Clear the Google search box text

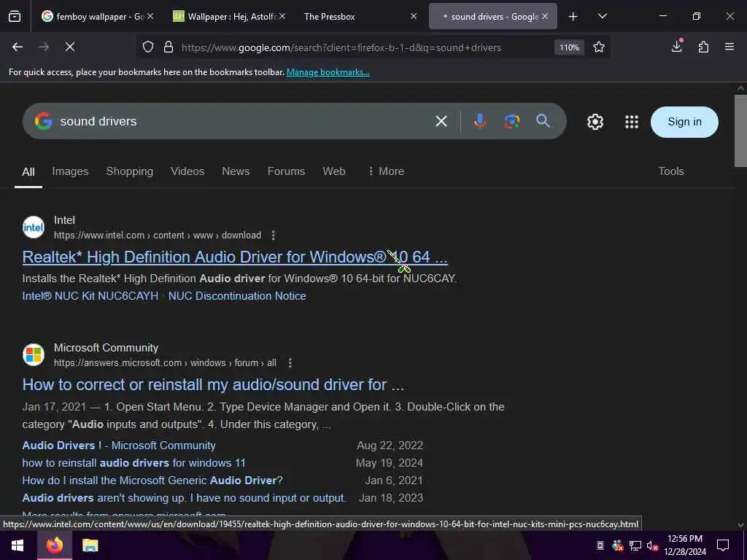coord(441,122)
